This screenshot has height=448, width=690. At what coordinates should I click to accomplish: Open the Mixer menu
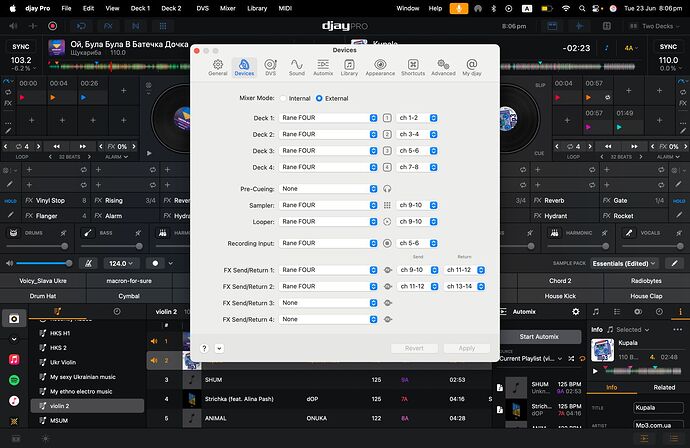point(228,8)
